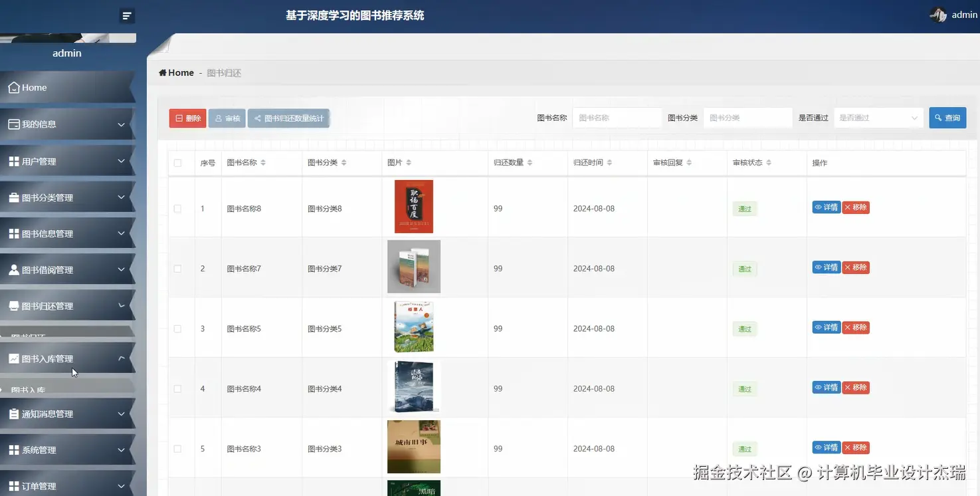This screenshot has height=496, width=980.
Task: Click breadcrumb Home link
Action: click(177, 72)
